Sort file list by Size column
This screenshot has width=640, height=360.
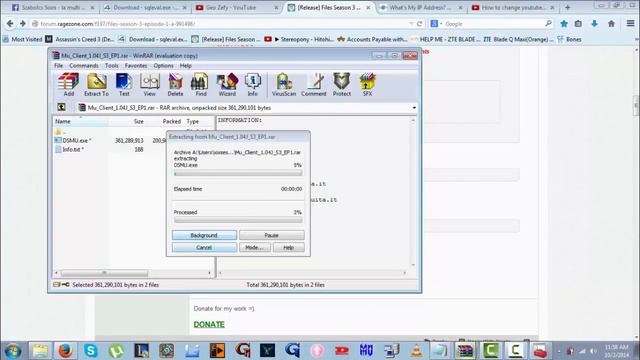tap(127, 121)
